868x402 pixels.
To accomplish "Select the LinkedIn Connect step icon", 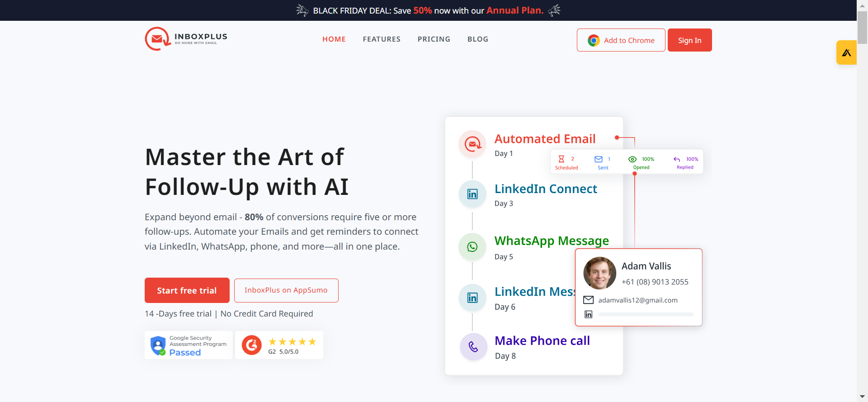I will [x=472, y=194].
